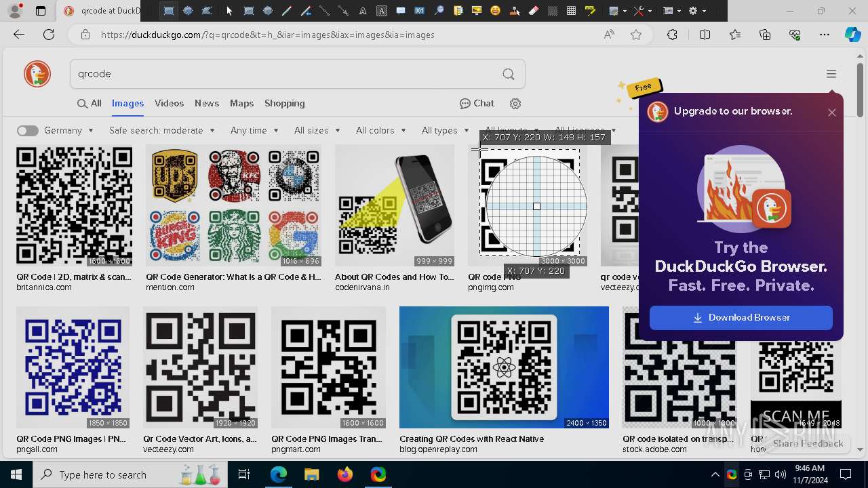
Task: Insert a smiley emoji sticker
Action: pyautogui.click(x=496, y=11)
